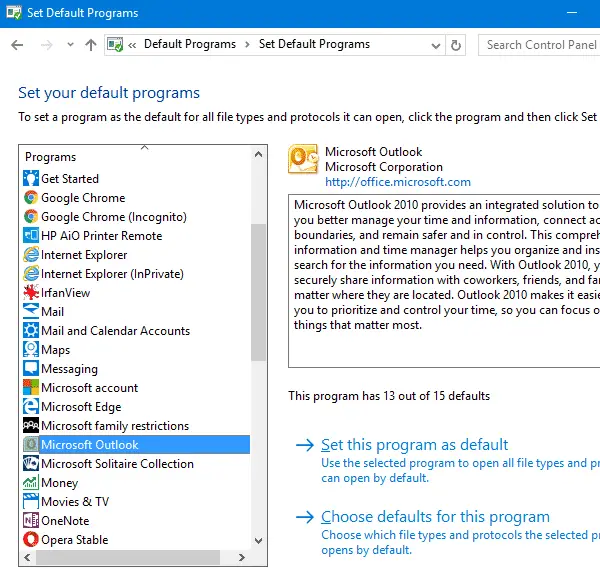This screenshot has width=600, height=570.
Task: Select Microsoft family restrictions entry
Action: (x=136, y=425)
